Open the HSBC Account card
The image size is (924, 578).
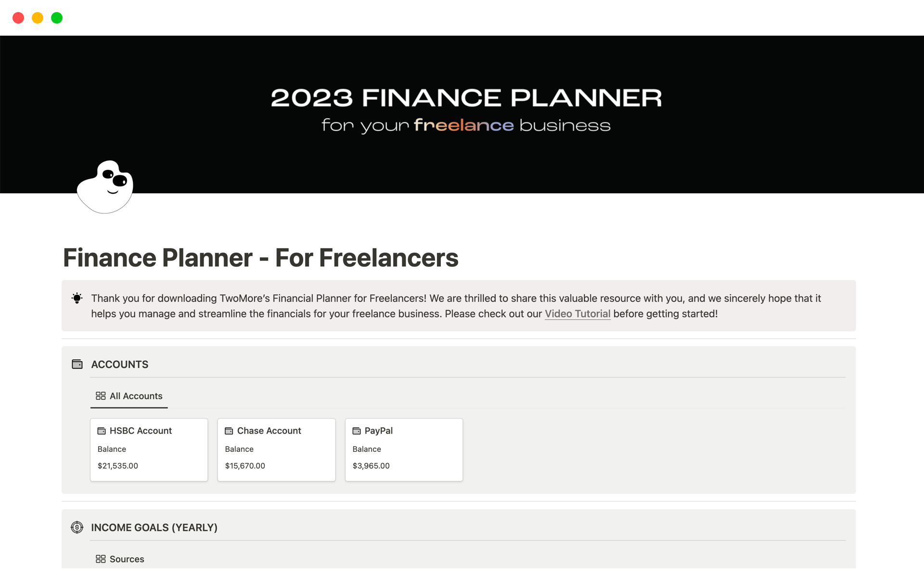point(149,449)
